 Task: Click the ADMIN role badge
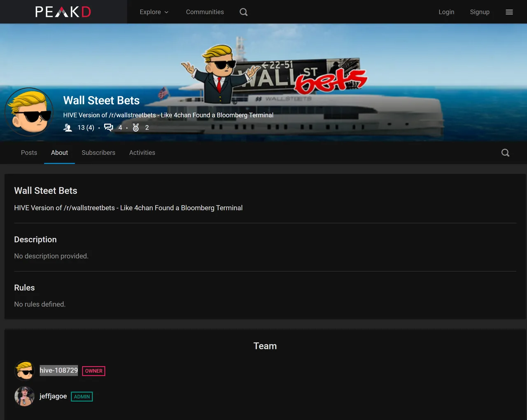pos(82,397)
